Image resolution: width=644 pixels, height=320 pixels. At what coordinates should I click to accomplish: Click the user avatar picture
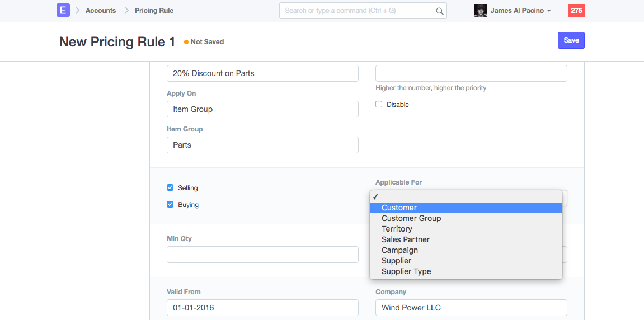pos(480,11)
